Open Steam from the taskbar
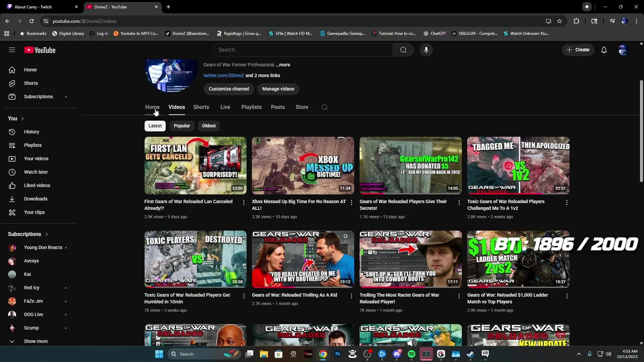Image resolution: width=644 pixels, height=362 pixels. 470,354
